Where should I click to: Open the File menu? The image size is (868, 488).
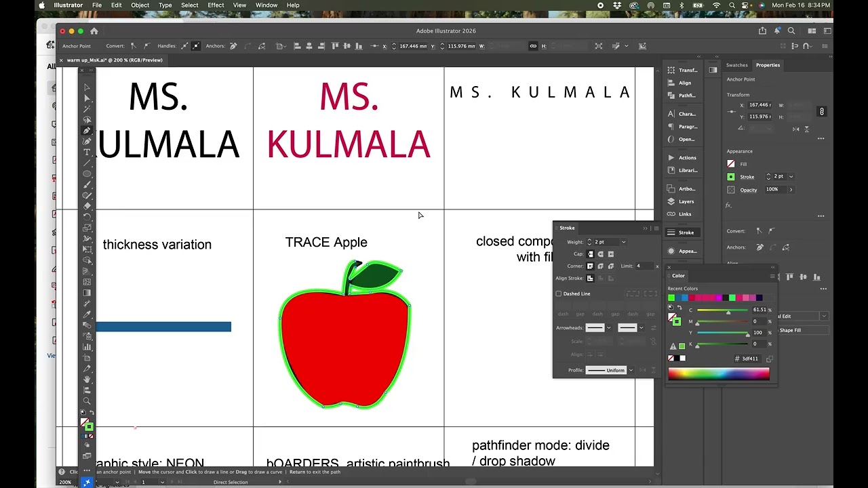click(97, 5)
